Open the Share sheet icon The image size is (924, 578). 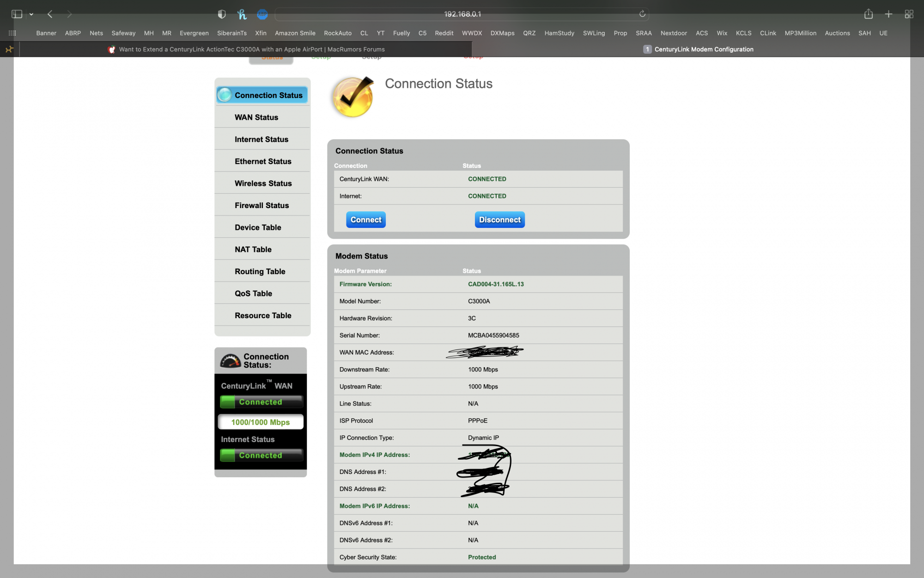[869, 14]
